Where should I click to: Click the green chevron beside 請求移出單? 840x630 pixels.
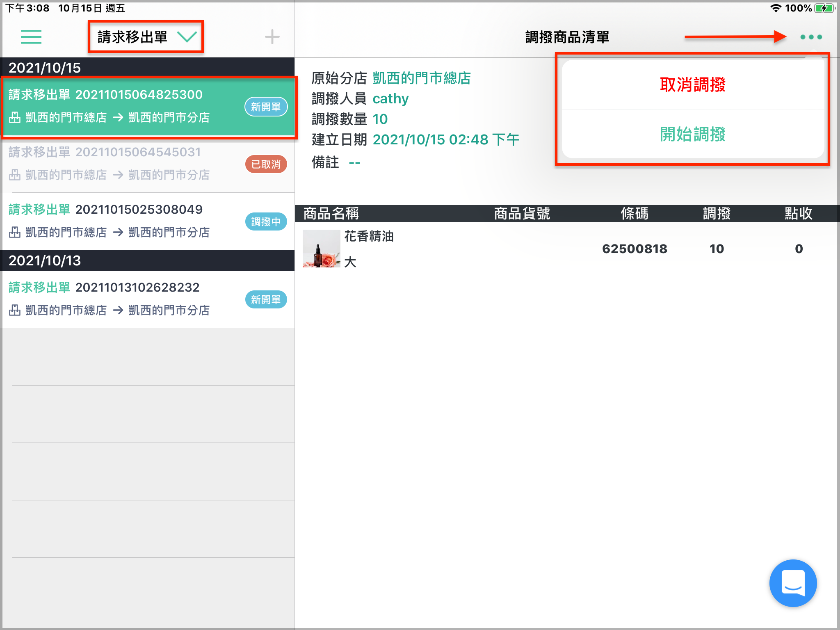click(187, 37)
